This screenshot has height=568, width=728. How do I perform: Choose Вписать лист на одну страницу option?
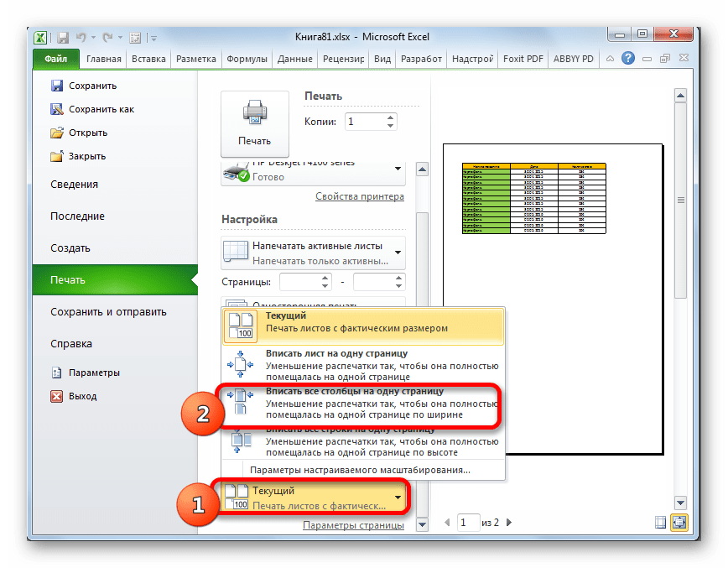(x=363, y=365)
